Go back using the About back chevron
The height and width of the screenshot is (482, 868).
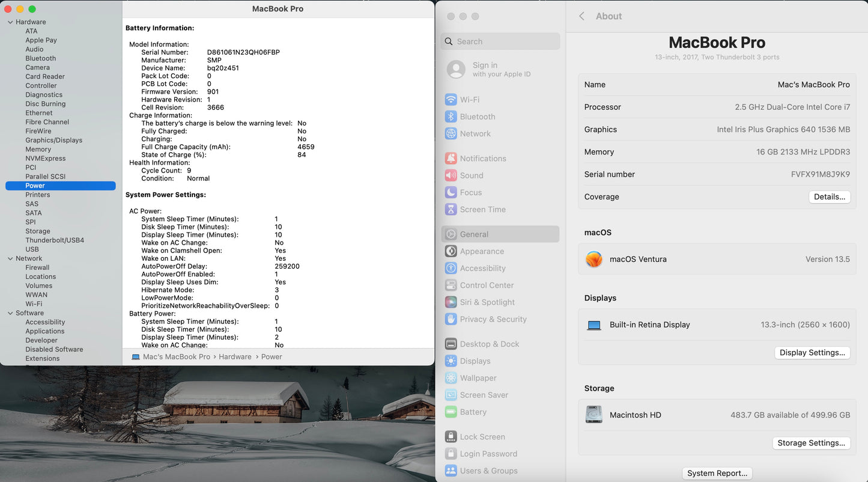coord(581,16)
